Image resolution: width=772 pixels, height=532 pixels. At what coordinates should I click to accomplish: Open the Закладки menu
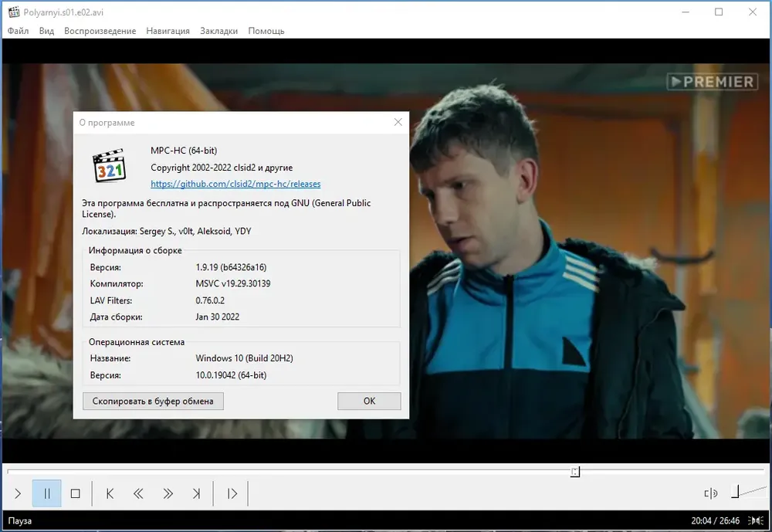point(218,31)
